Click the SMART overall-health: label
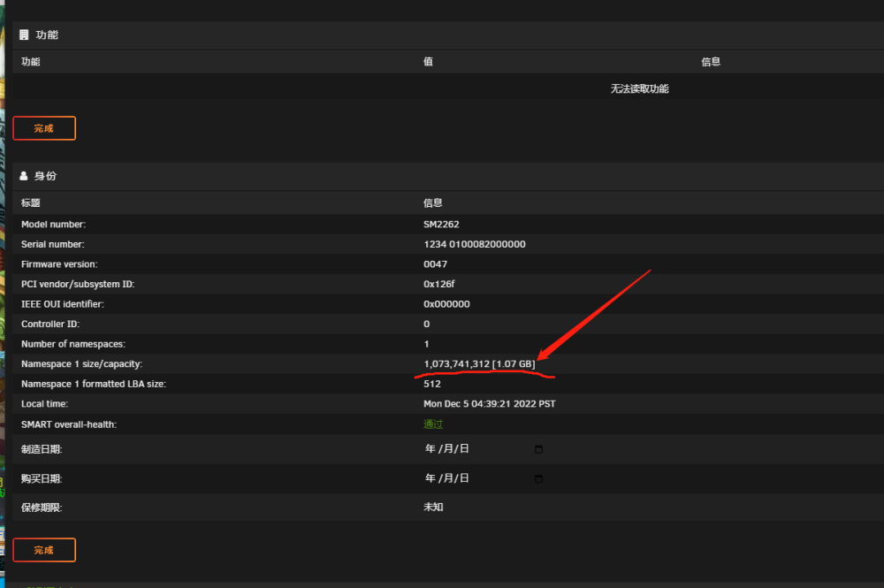The image size is (884, 588). coord(69,424)
